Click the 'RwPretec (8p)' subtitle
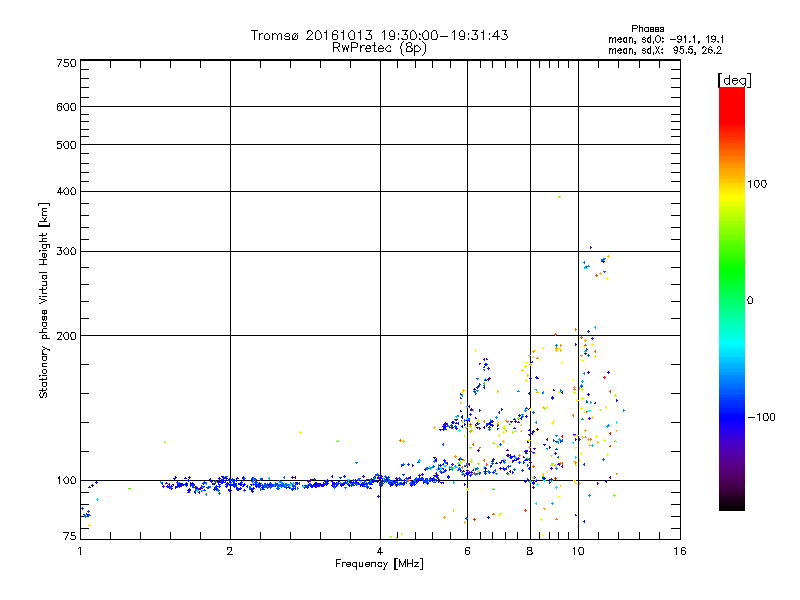The image size is (800, 600). pyautogui.click(x=379, y=48)
